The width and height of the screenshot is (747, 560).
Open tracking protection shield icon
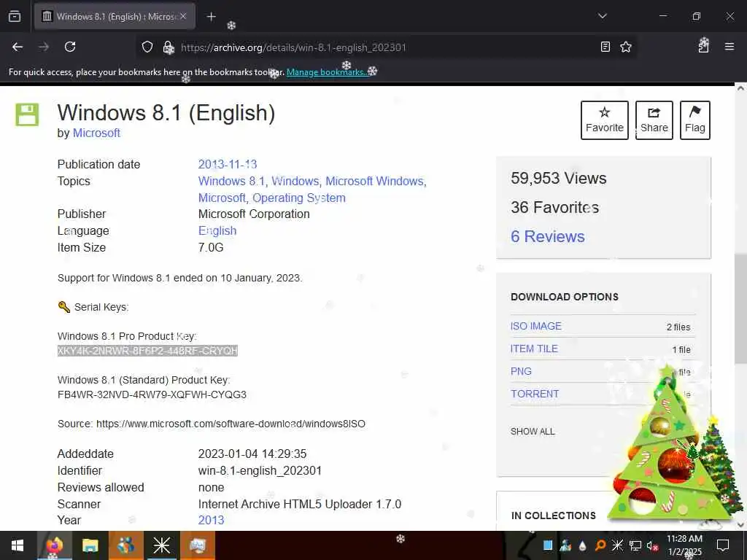coord(147,47)
